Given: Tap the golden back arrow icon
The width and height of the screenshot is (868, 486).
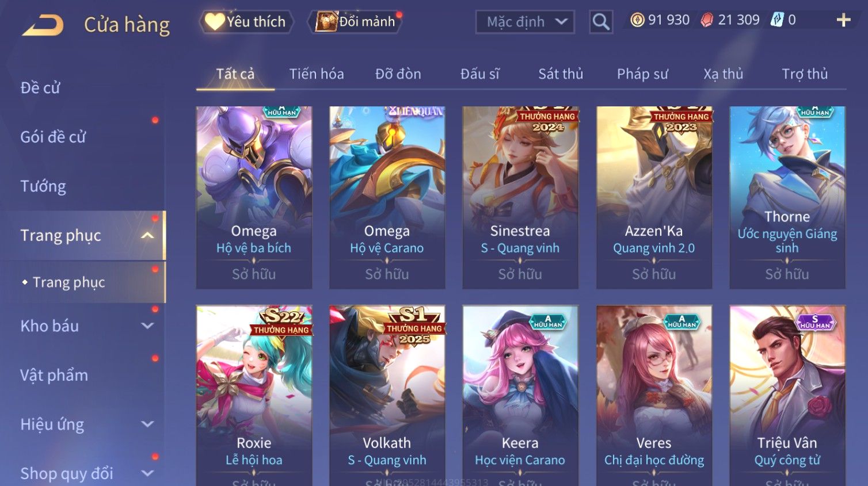Looking at the screenshot, I should [x=43, y=25].
